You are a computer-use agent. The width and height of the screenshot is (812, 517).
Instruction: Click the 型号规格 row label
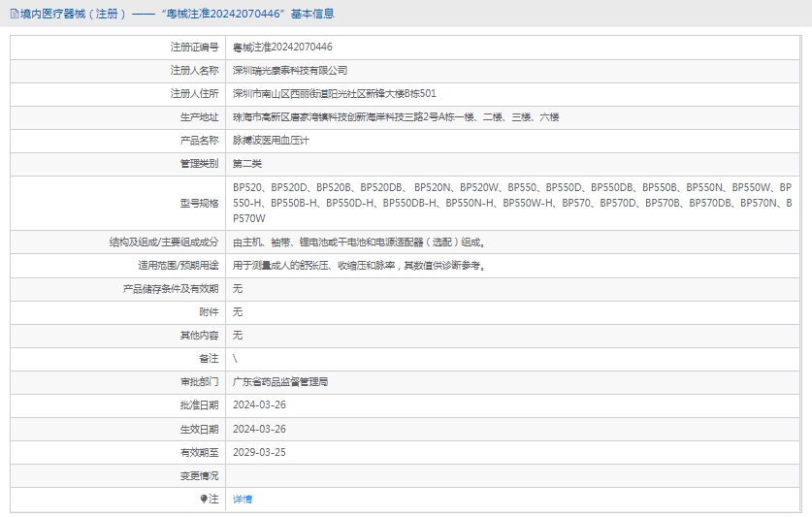(x=199, y=203)
